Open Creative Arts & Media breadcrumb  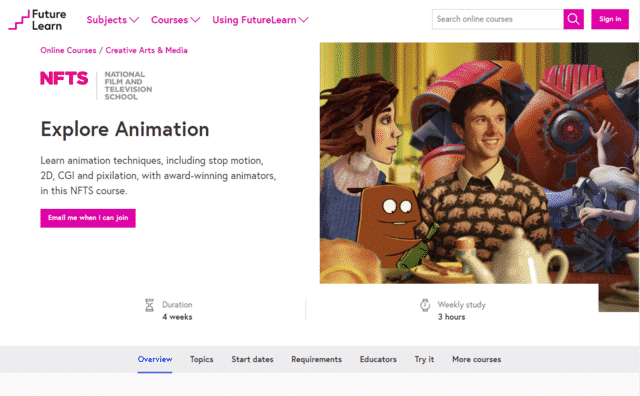(x=147, y=50)
